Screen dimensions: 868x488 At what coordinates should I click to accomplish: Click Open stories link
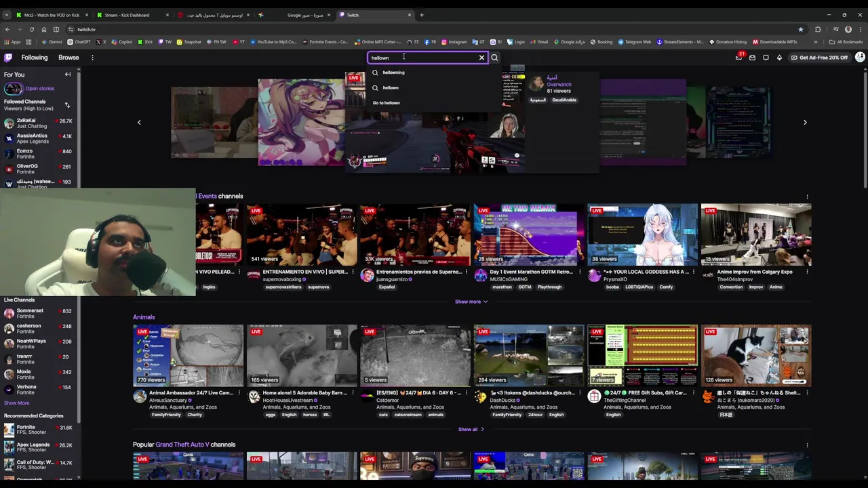click(x=40, y=88)
